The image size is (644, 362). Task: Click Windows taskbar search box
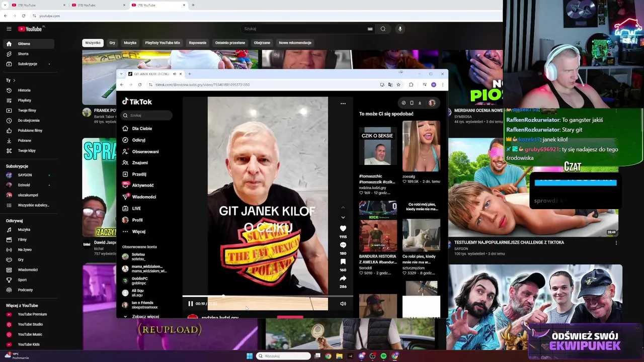click(x=283, y=356)
